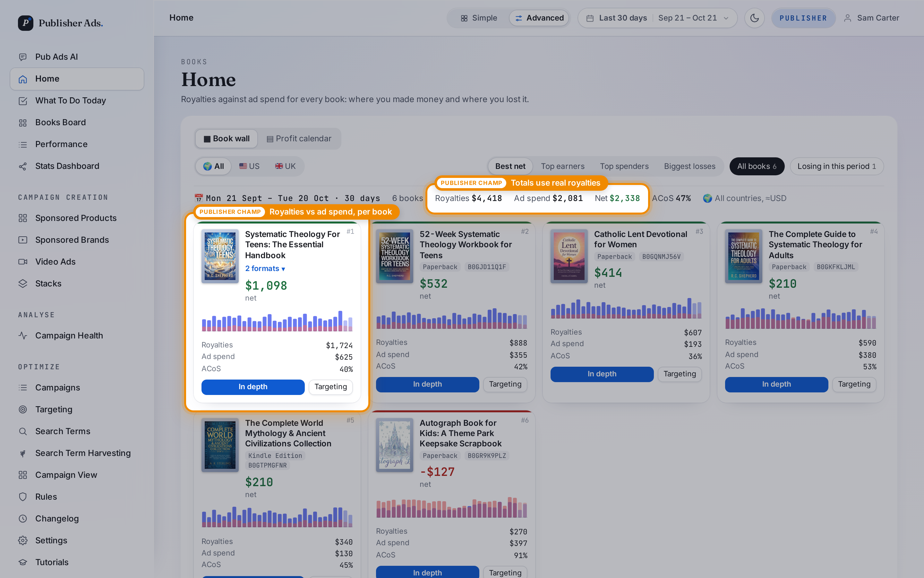Viewport: 924px width, 578px height.
Task: Switch to Profit calendar tab
Action: click(299, 139)
